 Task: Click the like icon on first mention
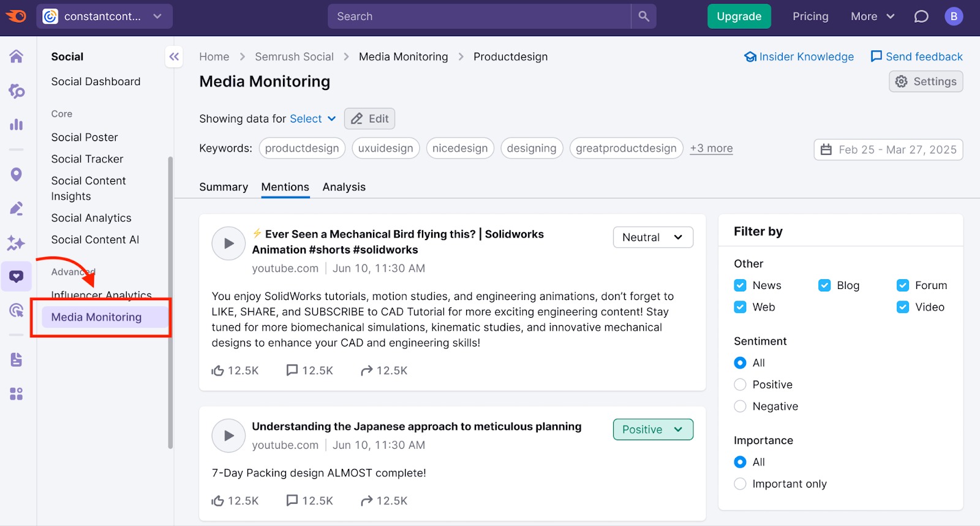click(x=217, y=370)
